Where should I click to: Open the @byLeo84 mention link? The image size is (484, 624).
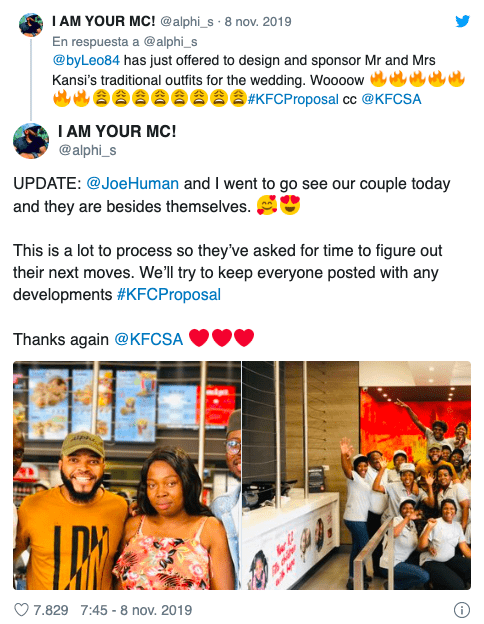click(x=86, y=60)
